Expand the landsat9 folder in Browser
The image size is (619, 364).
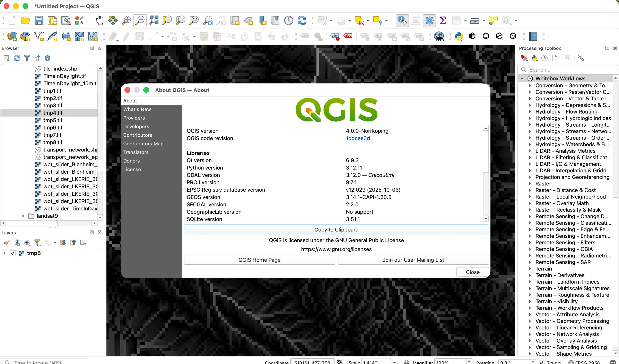23,216
